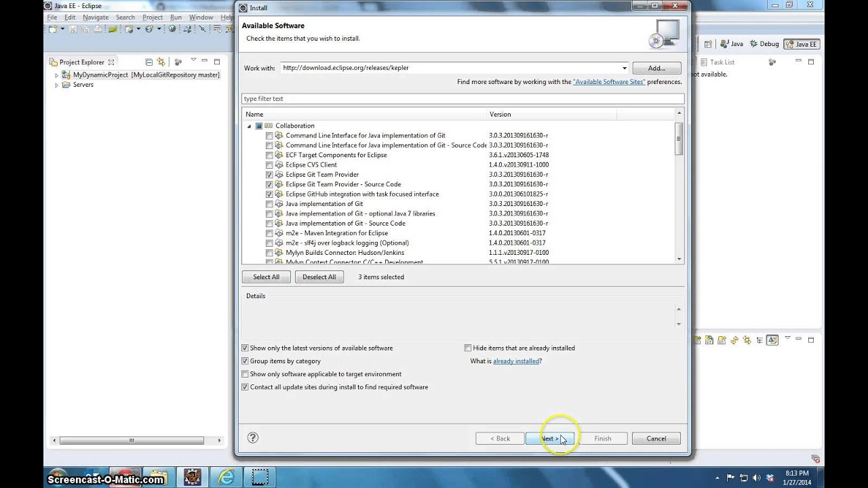This screenshot has height=488, width=868.
Task: Open the Navigate menu
Action: click(96, 17)
